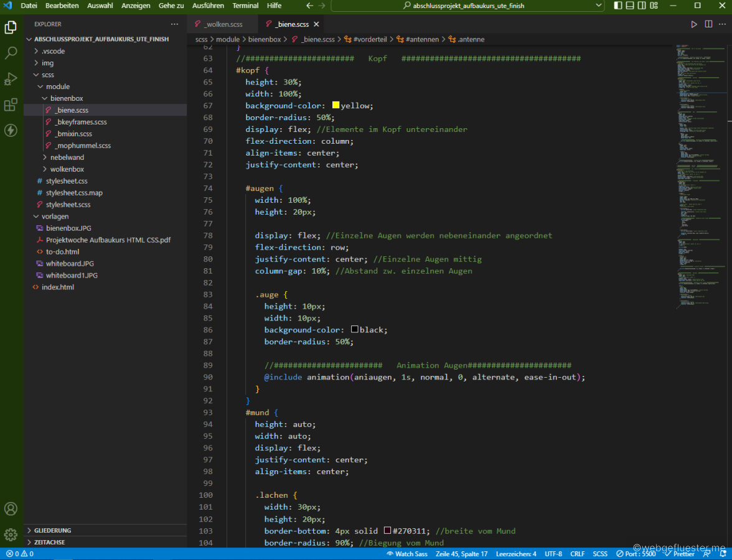This screenshot has height=560, width=732.
Task: Open index.html in the explorer
Action: point(57,287)
